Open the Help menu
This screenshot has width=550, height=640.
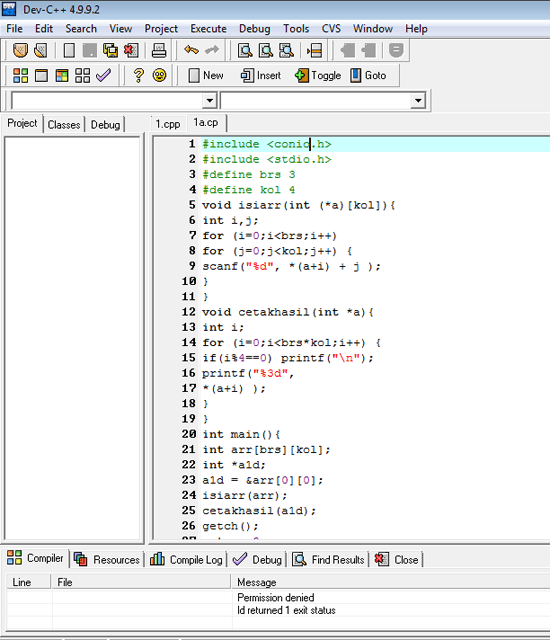(416, 29)
